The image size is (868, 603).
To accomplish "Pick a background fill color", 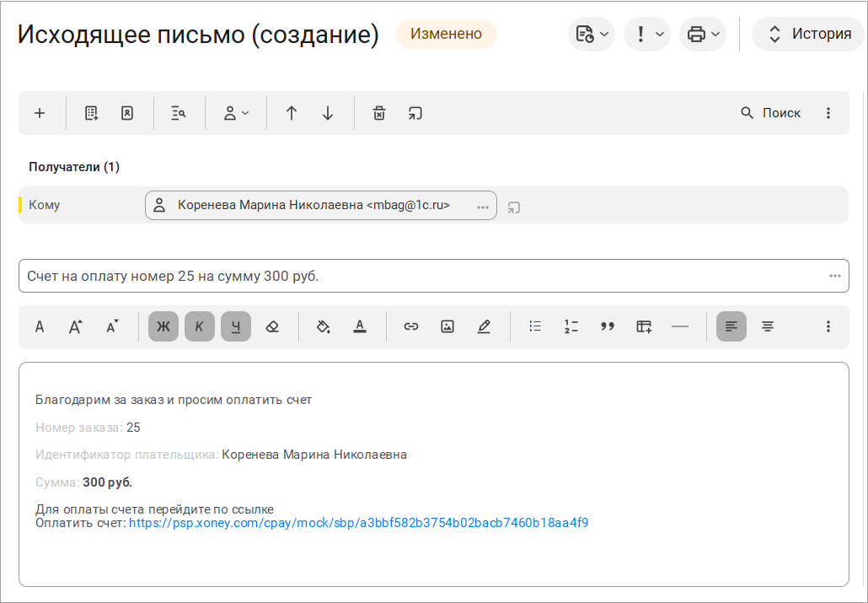I will [x=324, y=326].
